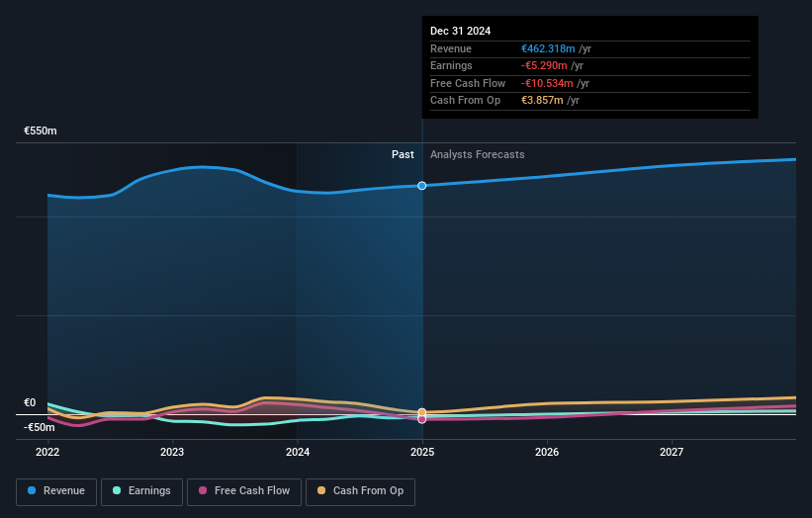Click the €462.318m revenue value

[548, 48]
